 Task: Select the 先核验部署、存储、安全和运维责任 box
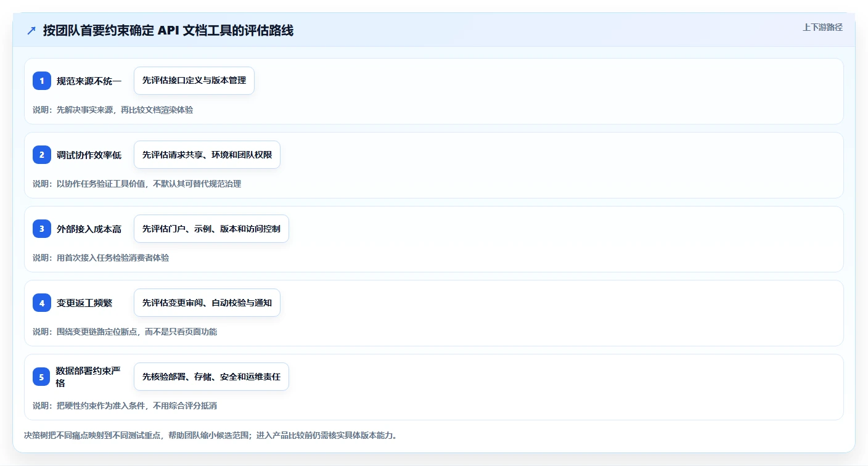pyautogui.click(x=211, y=377)
